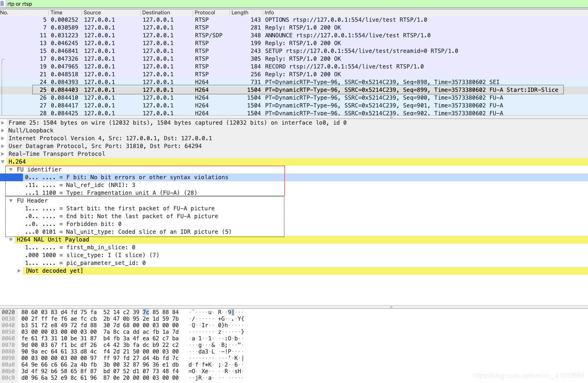588x383 pixels.
Task: Select packet 17 Reply row, length 305
Action: click(294, 59)
